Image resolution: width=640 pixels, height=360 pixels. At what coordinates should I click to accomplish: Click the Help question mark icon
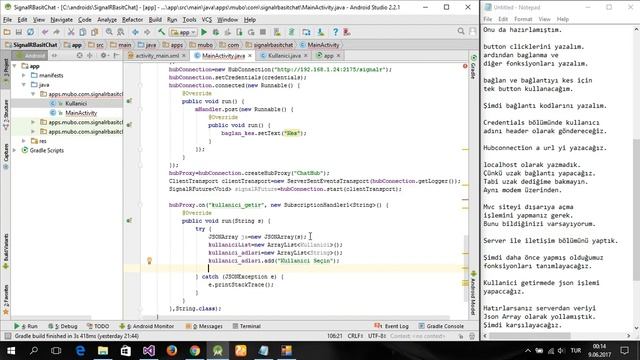click(335, 32)
